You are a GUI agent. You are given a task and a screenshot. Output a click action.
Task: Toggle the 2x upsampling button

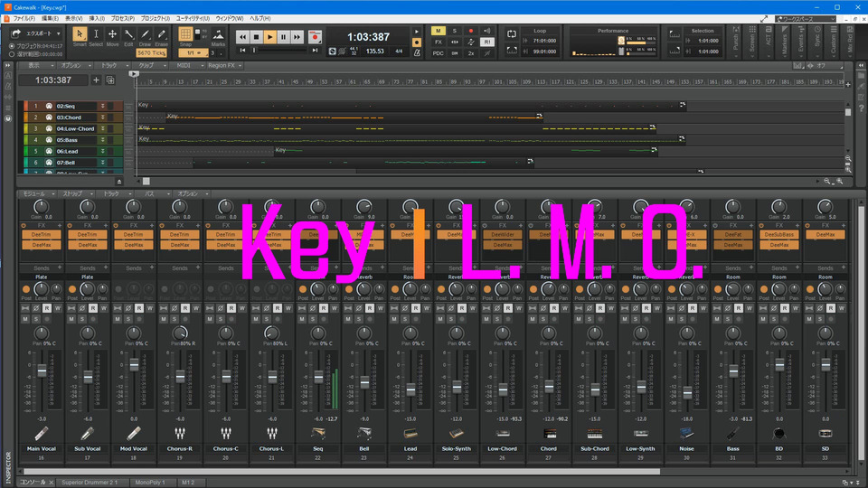pyautogui.click(x=471, y=53)
